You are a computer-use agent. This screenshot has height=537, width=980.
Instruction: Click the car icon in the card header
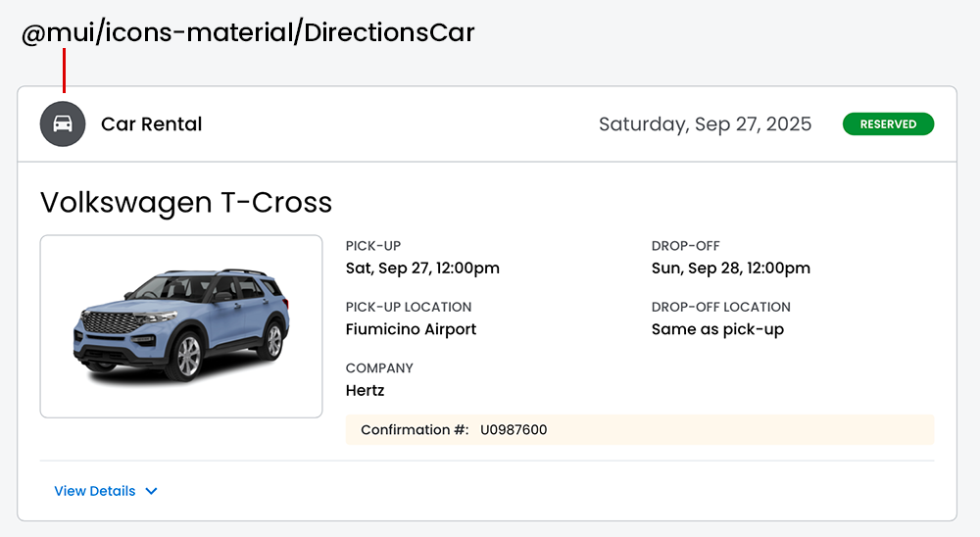pos(63,124)
